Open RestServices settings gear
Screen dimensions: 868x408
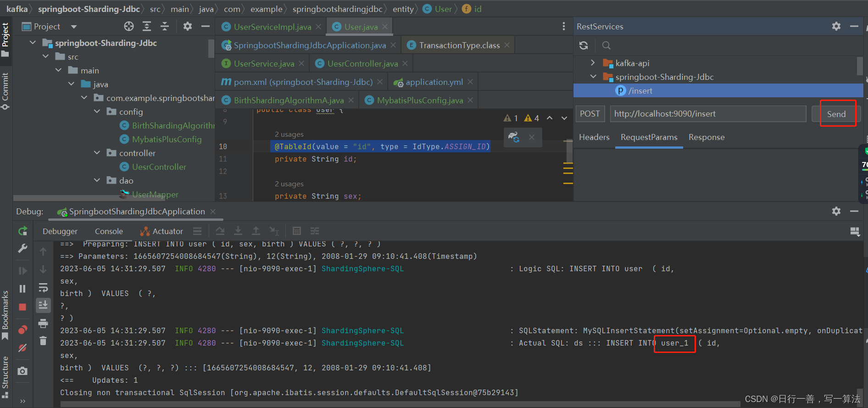[x=836, y=27]
